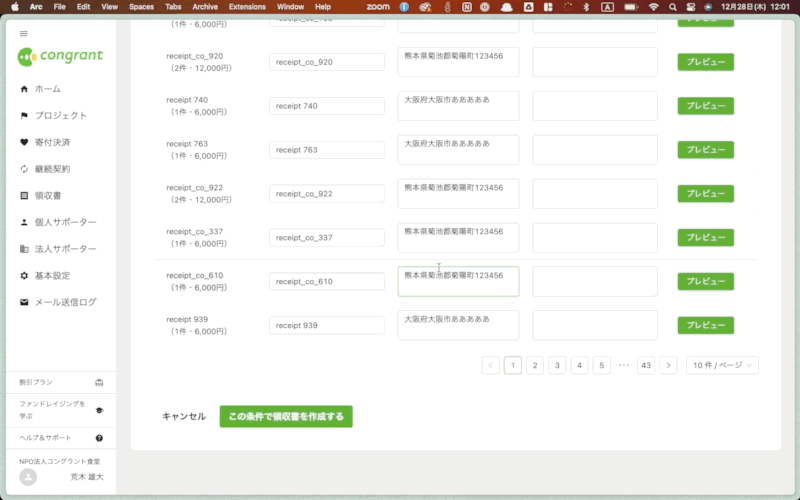The width and height of the screenshot is (800, 500).
Task: Preview receipt_co_610
Action: pos(706,281)
